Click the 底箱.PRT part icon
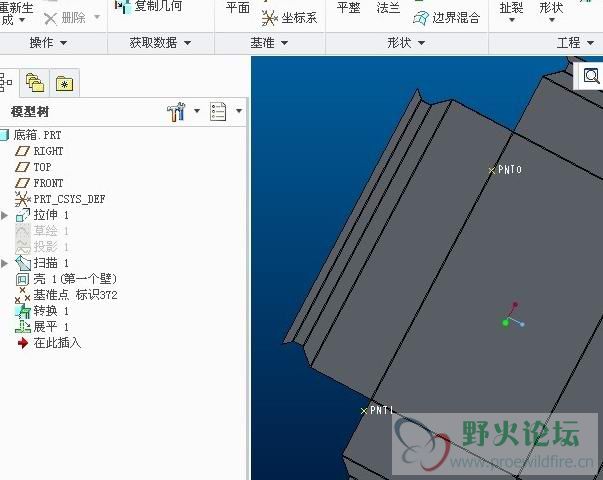Screen dimensions: 603x480 [x=4, y=135]
